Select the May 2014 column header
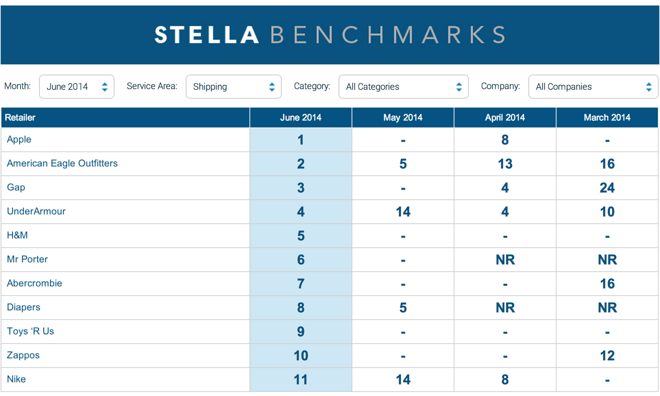Screen dimensions: 660x396 [x=403, y=117]
